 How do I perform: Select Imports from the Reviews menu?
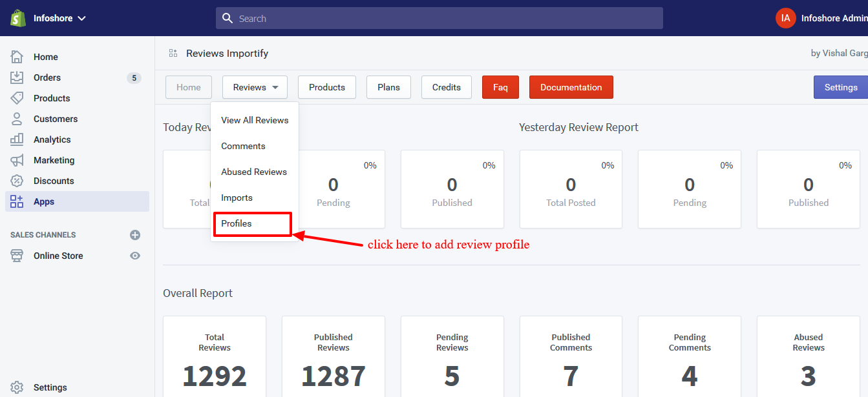pos(255,198)
